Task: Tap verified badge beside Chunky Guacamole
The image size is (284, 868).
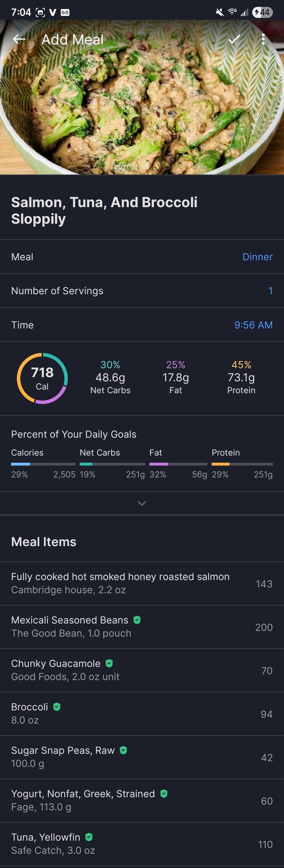Action: 109,663
